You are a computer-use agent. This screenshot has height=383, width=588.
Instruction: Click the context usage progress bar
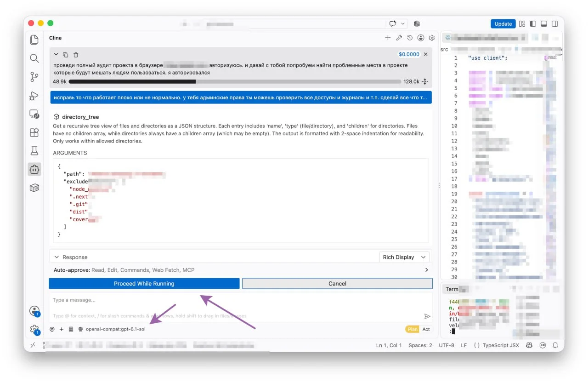point(235,81)
